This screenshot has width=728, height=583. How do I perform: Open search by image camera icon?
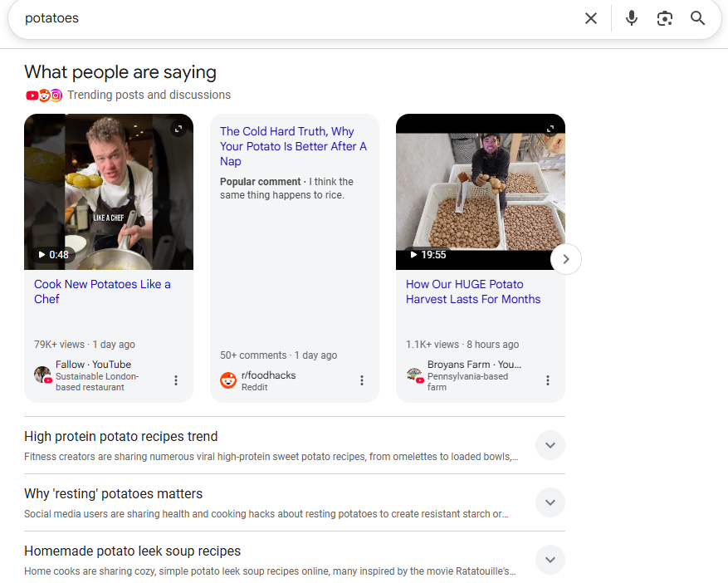[x=664, y=18]
